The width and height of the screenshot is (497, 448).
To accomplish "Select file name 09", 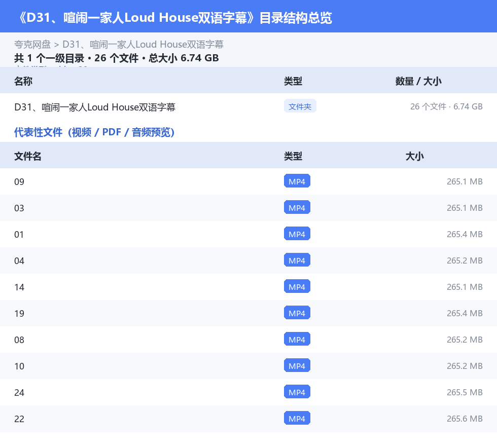I will click(19, 181).
